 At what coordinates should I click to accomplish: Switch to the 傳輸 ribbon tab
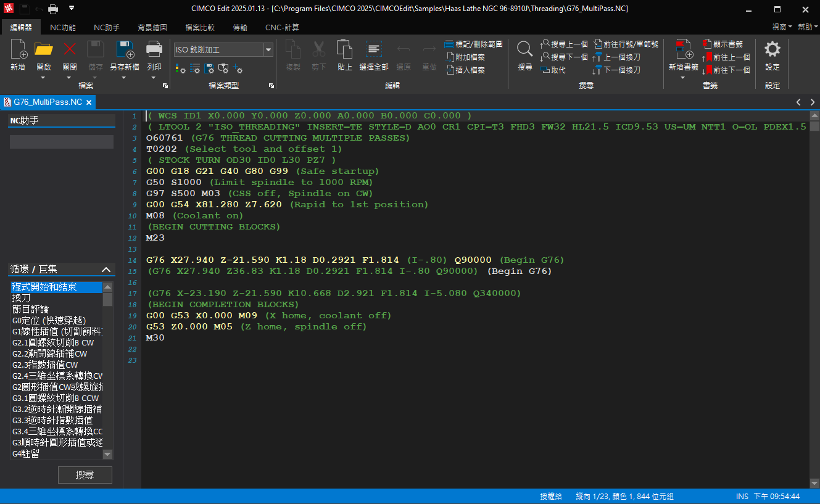click(240, 27)
